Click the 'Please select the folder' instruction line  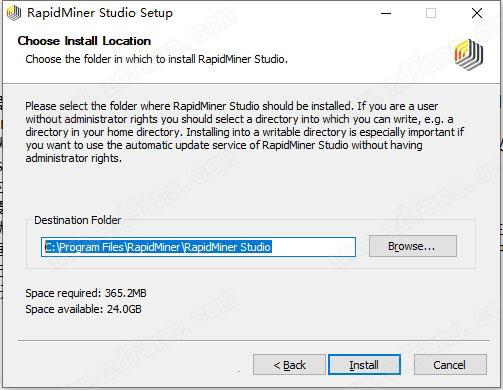coord(231,106)
